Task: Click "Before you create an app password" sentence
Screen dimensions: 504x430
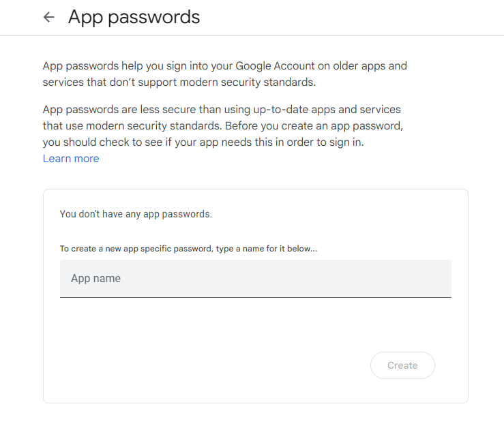Action: (x=312, y=125)
